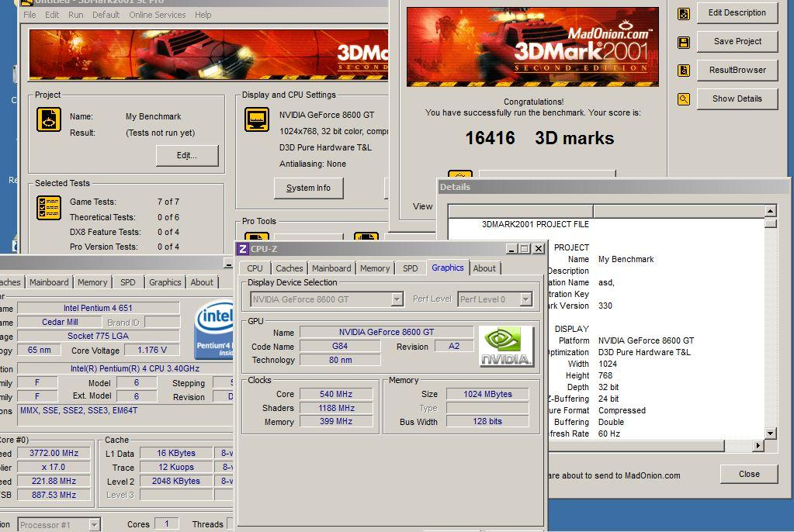The width and height of the screenshot is (794, 532).
Task: Click the Edit Description icon
Action: (684, 14)
